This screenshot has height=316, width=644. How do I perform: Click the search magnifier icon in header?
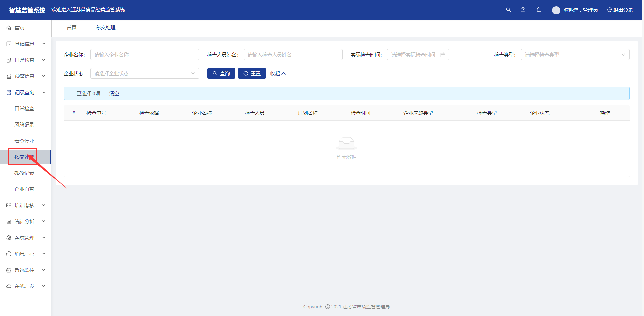[508, 10]
